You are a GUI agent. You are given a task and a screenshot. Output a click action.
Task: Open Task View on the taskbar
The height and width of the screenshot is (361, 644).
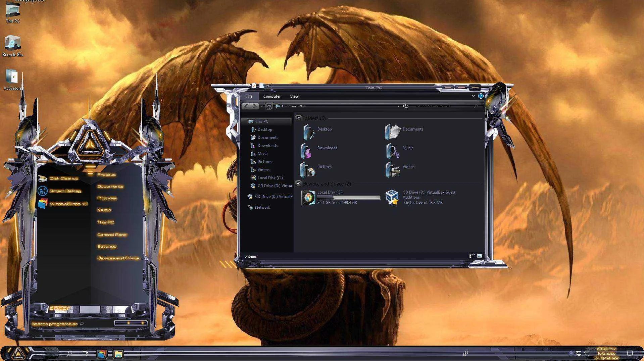pos(86,353)
